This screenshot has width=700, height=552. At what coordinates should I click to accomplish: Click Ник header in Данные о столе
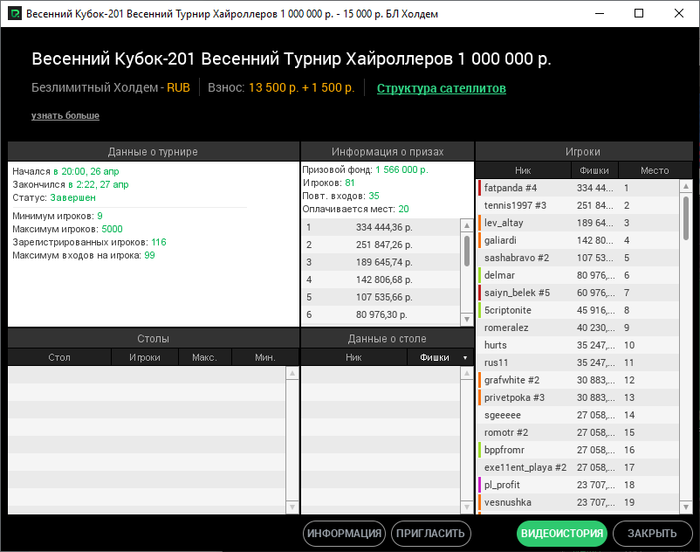coord(354,357)
